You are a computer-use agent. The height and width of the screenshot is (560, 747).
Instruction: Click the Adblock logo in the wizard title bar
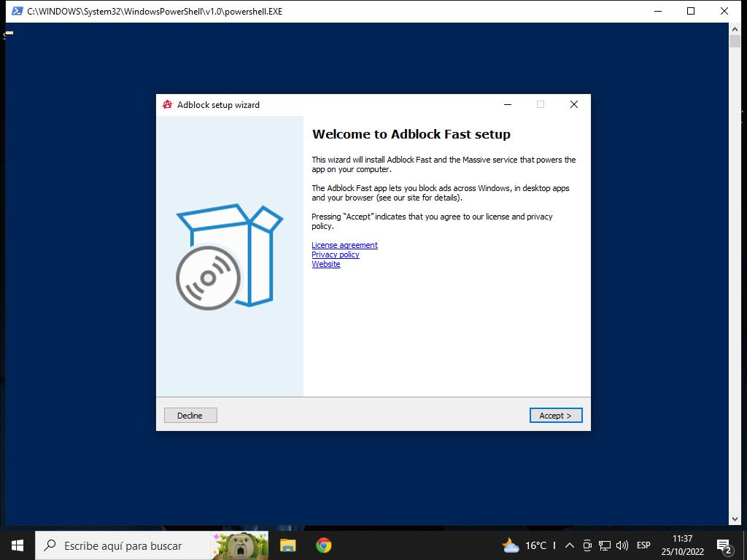[x=168, y=105]
